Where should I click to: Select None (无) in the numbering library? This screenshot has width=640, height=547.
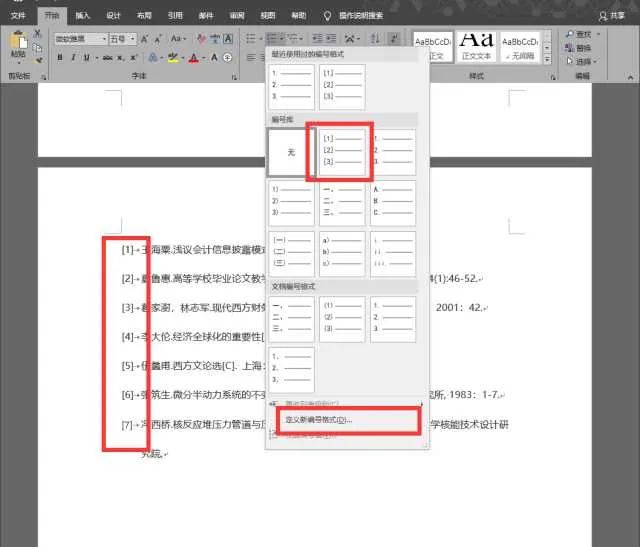pyautogui.click(x=291, y=152)
